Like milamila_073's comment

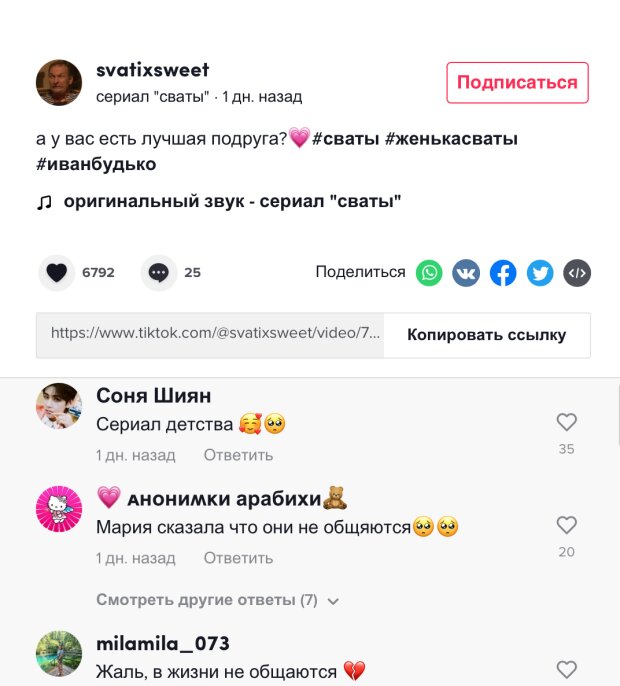[x=567, y=670]
